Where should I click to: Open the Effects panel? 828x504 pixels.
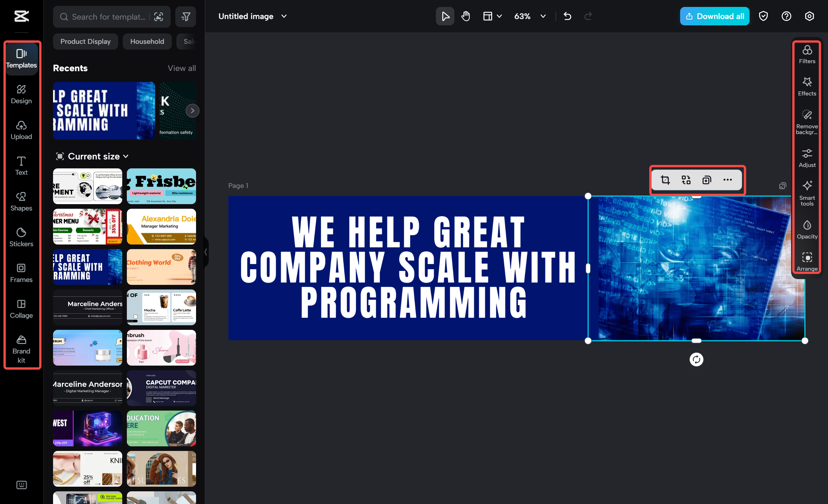click(x=807, y=87)
